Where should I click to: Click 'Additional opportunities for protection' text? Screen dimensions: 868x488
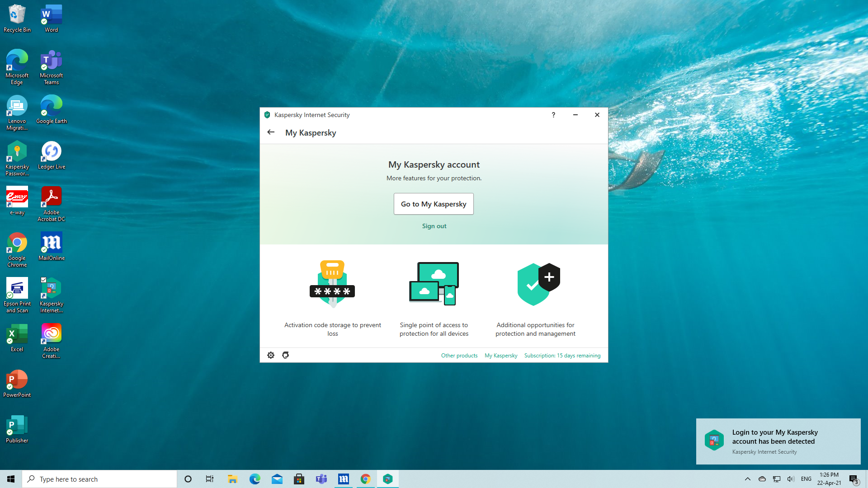pos(535,329)
